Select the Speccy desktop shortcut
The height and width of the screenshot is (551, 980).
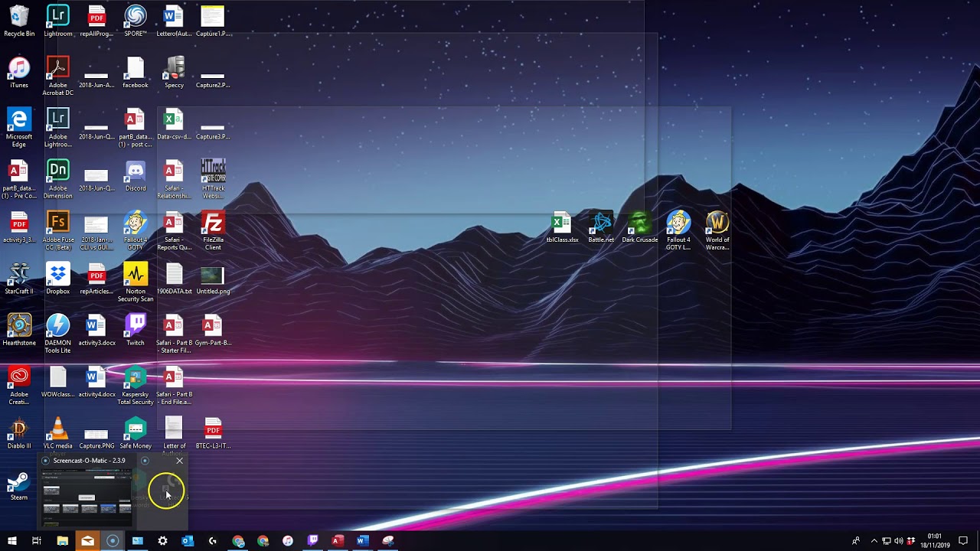pyautogui.click(x=175, y=73)
